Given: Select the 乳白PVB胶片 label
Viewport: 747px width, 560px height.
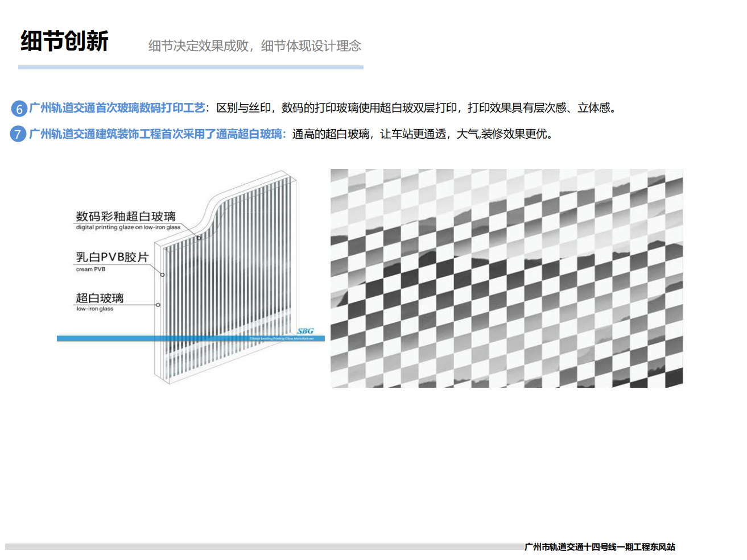Looking at the screenshot, I should click(x=112, y=258).
